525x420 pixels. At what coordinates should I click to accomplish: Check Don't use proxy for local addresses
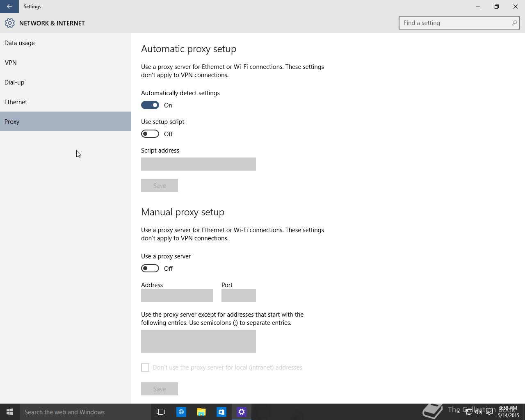pos(145,367)
